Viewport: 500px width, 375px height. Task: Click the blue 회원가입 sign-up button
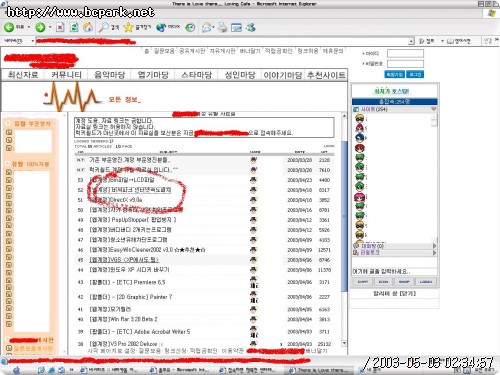(395, 74)
